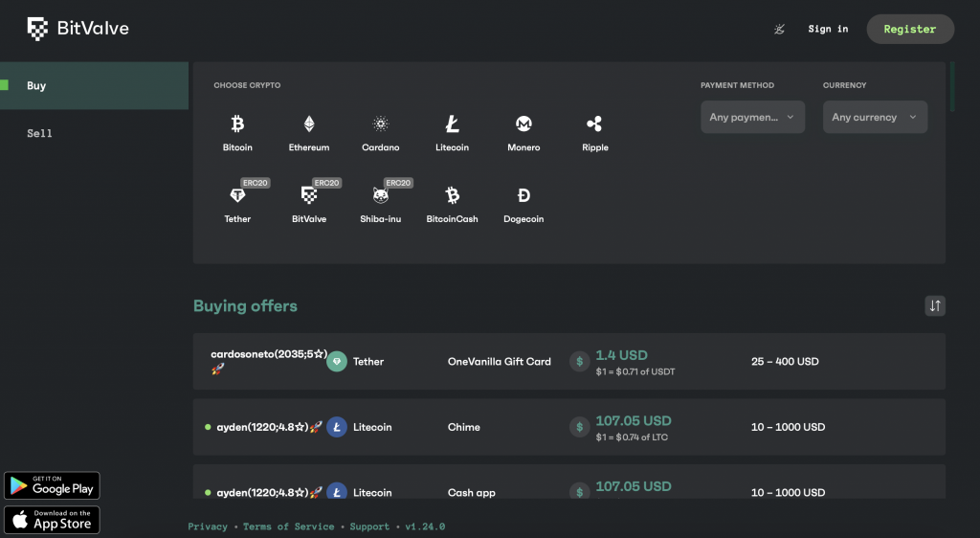Click the BitValve logo icon
The width and height of the screenshot is (980, 538).
(37, 29)
